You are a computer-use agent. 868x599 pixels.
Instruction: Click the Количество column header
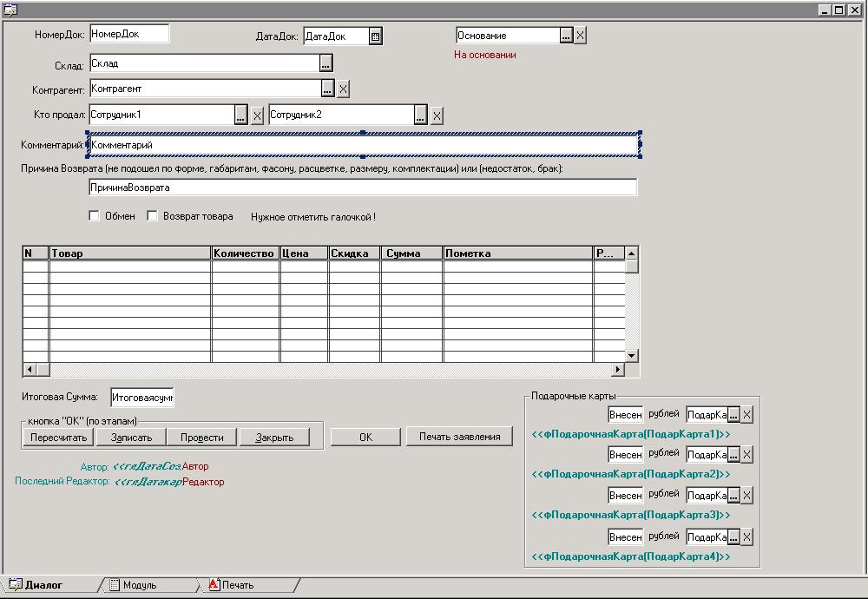coord(246,253)
